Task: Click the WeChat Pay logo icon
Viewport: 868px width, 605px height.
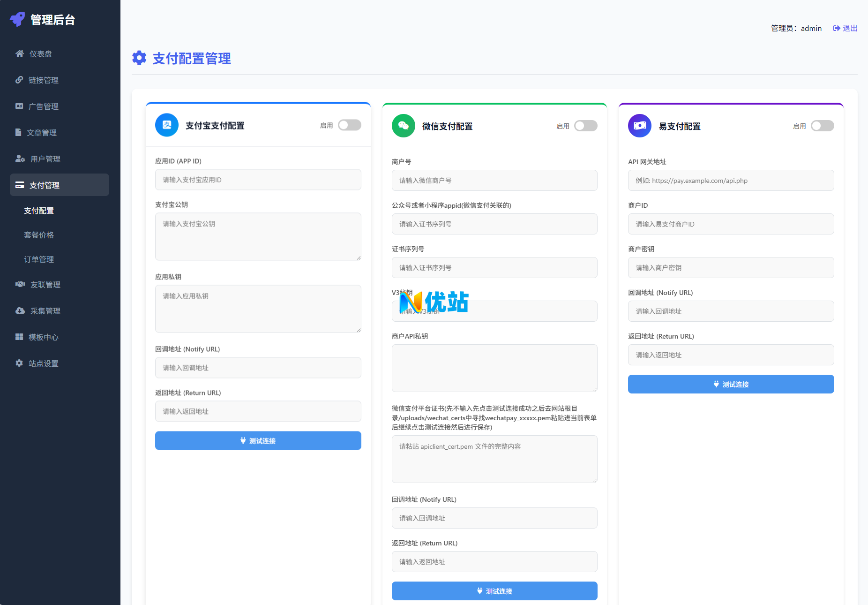Action: (403, 126)
